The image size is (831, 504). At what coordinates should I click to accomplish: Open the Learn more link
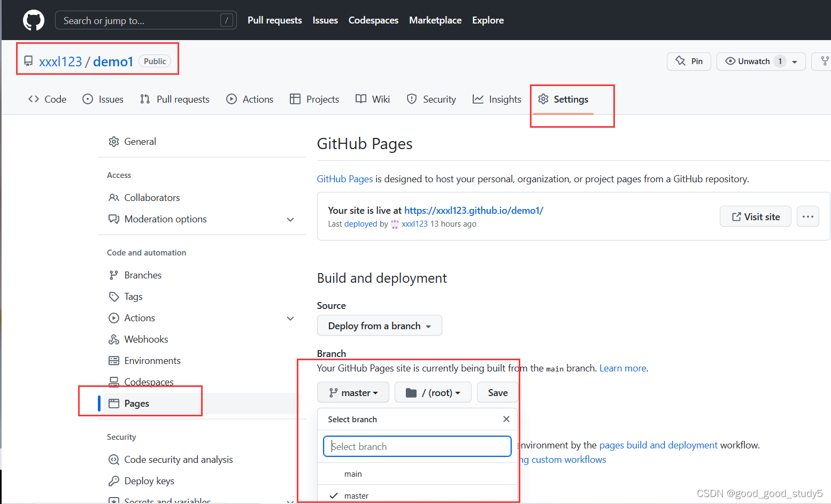point(623,368)
